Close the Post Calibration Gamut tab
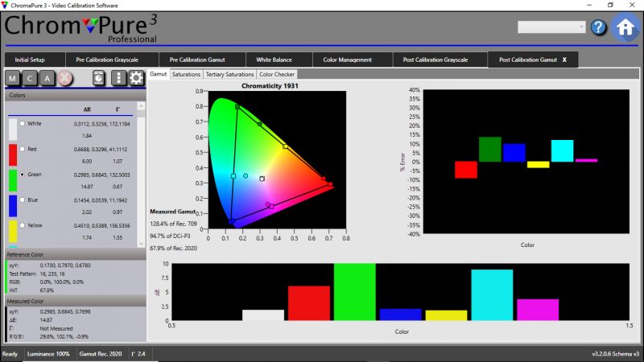The width and height of the screenshot is (644, 362). click(x=563, y=60)
